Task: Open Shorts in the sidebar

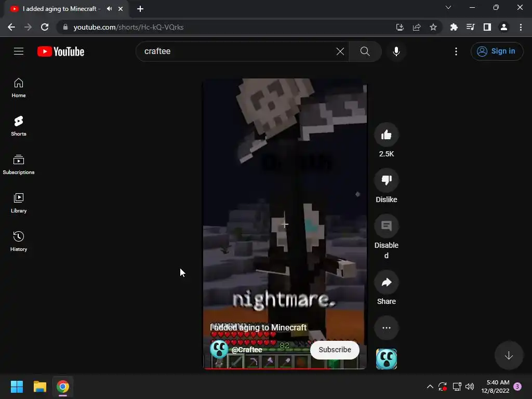Action: 19,126
